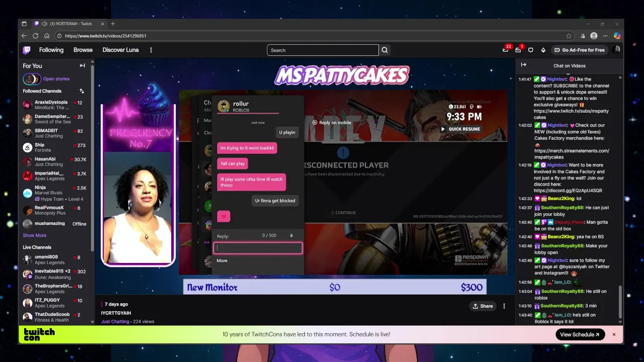
Task: Open the twitch.tv/subs/mspattycakes link in chat
Action: 571,114
